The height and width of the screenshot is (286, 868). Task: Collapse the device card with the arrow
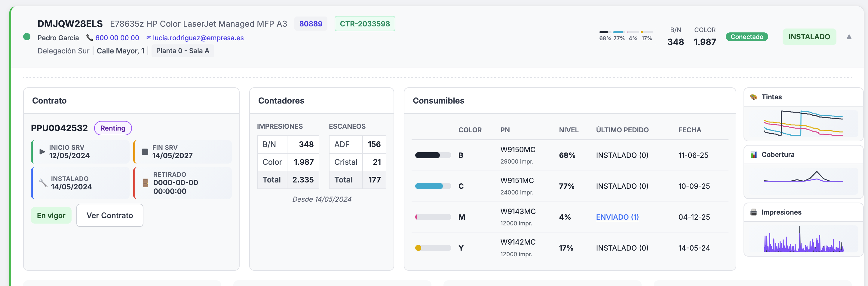(849, 37)
